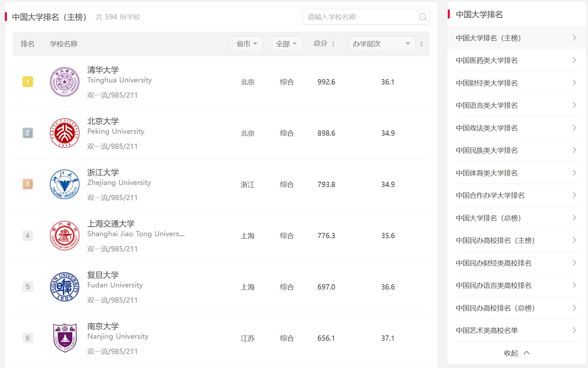Open 复旦大学 school name link
This screenshot has width=588, height=368.
point(103,275)
